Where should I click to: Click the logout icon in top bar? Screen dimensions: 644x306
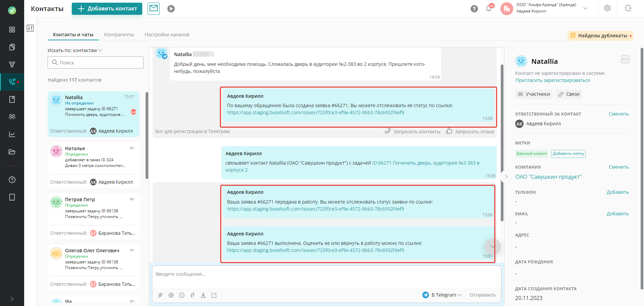click(628, 8)
